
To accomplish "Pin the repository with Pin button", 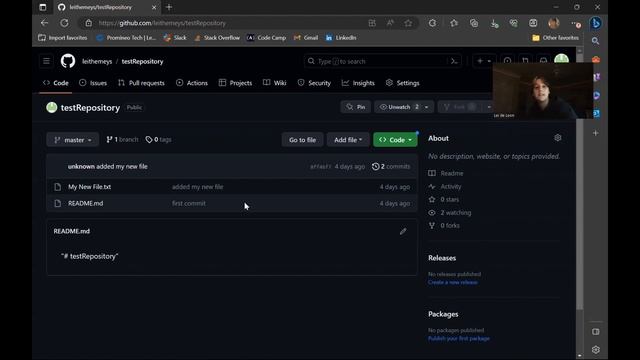I will click(x=356, y=107).
